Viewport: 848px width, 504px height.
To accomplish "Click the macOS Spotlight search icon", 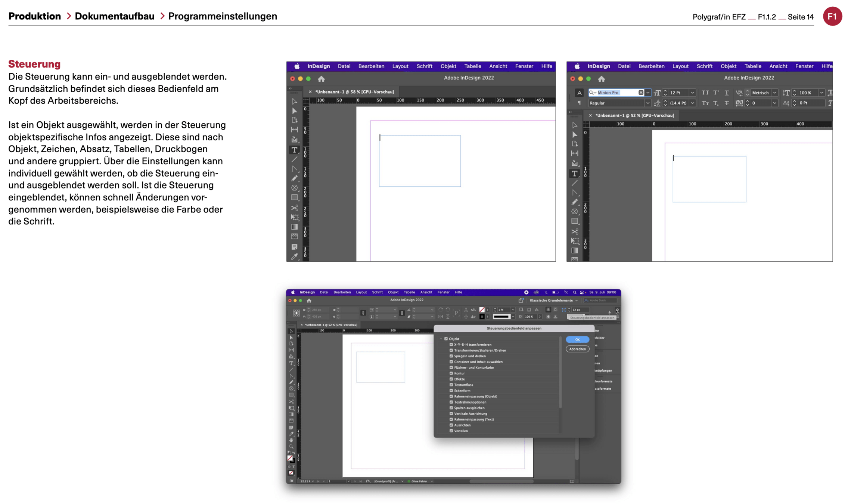I will [x=574, y=292].
